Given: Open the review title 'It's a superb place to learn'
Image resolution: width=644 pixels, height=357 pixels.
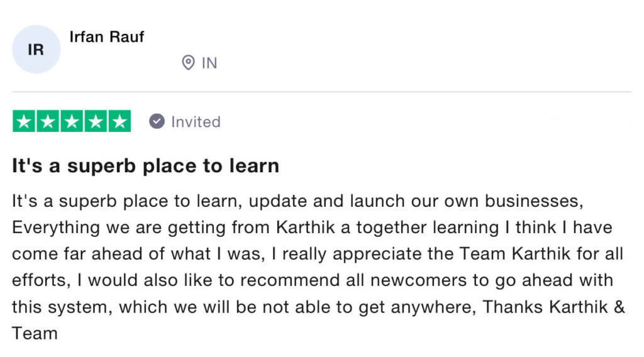Looking at the screenshot, I should tap(145, 166).
